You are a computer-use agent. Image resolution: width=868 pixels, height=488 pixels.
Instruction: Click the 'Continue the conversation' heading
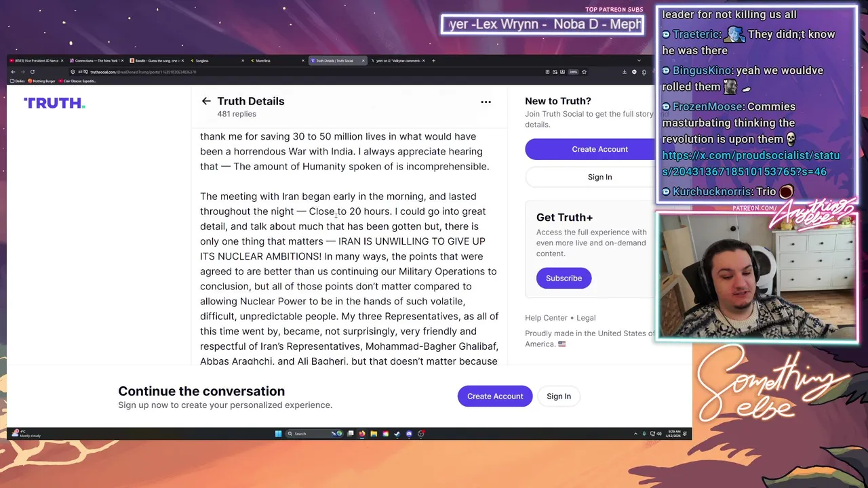click(201, 391)
